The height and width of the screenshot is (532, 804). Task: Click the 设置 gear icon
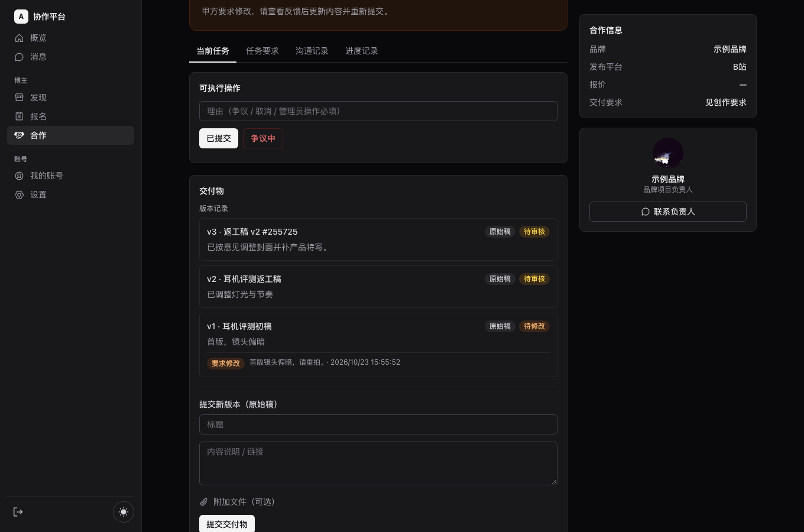(20, 194)
